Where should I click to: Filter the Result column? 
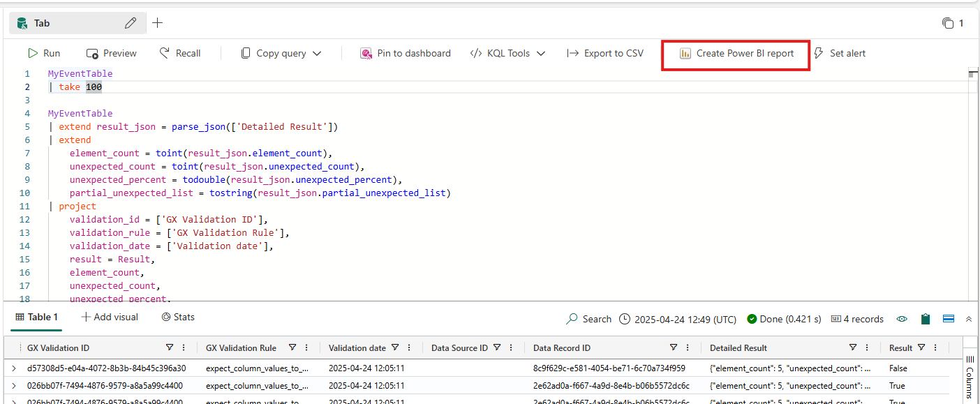(x=921, y=347)
